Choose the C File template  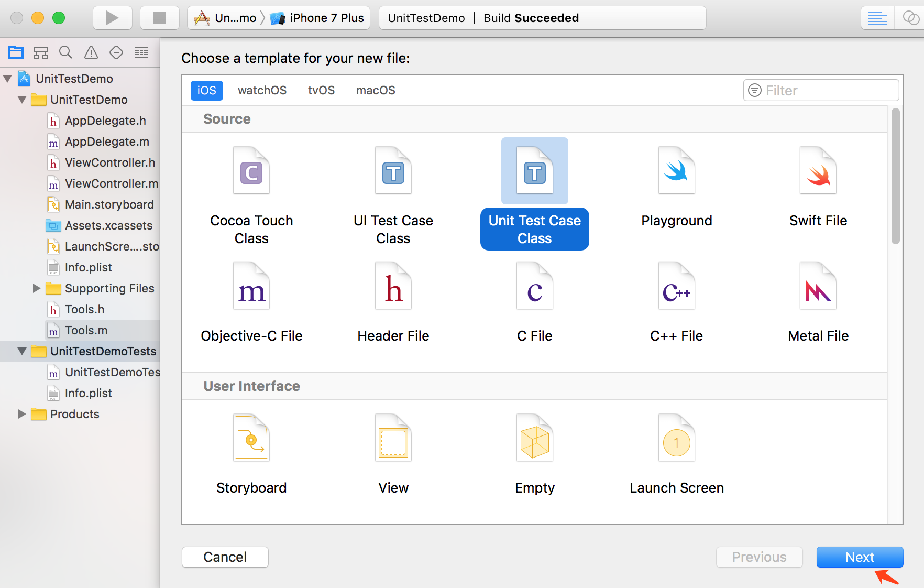pyautogui.click(x=535, y=302)
